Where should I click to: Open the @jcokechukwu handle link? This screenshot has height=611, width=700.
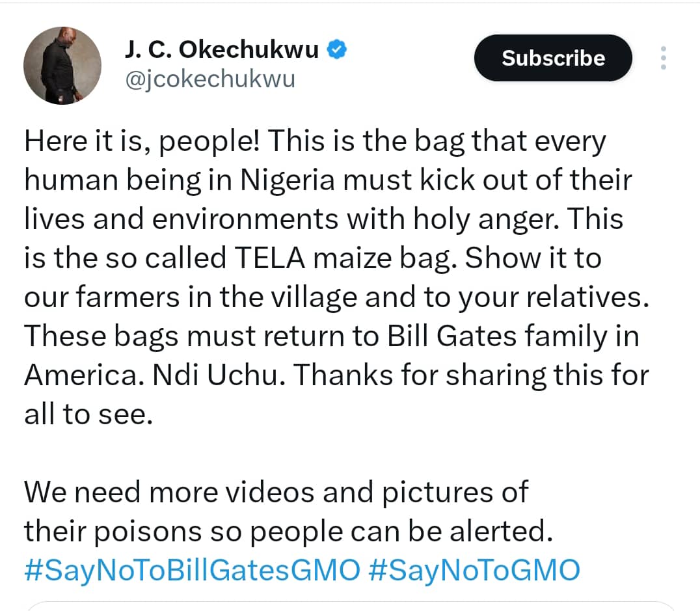[209, 79]
